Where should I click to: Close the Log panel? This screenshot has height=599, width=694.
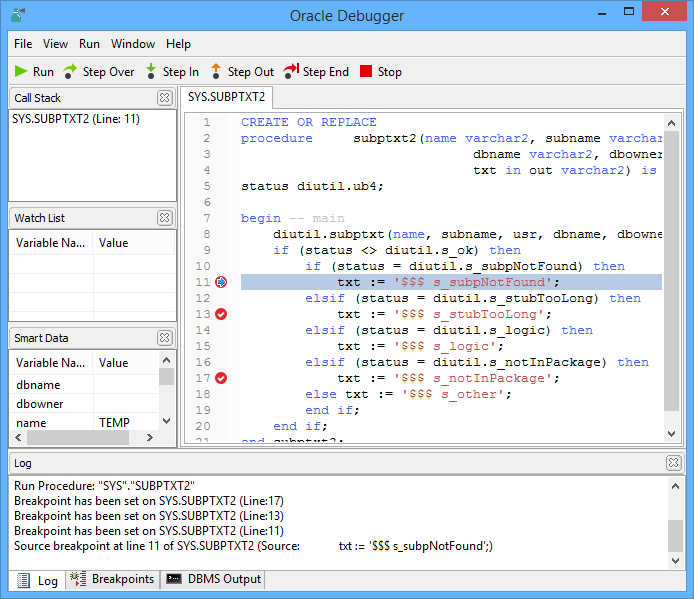[x=673, y=463]
